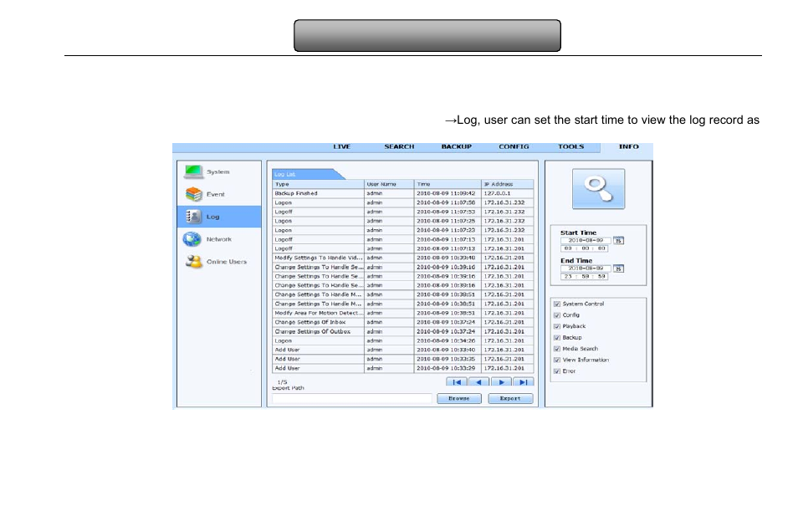Switch to the SEARCH tab
Screen dimensions: 798x532
click(x=399, y=146)
